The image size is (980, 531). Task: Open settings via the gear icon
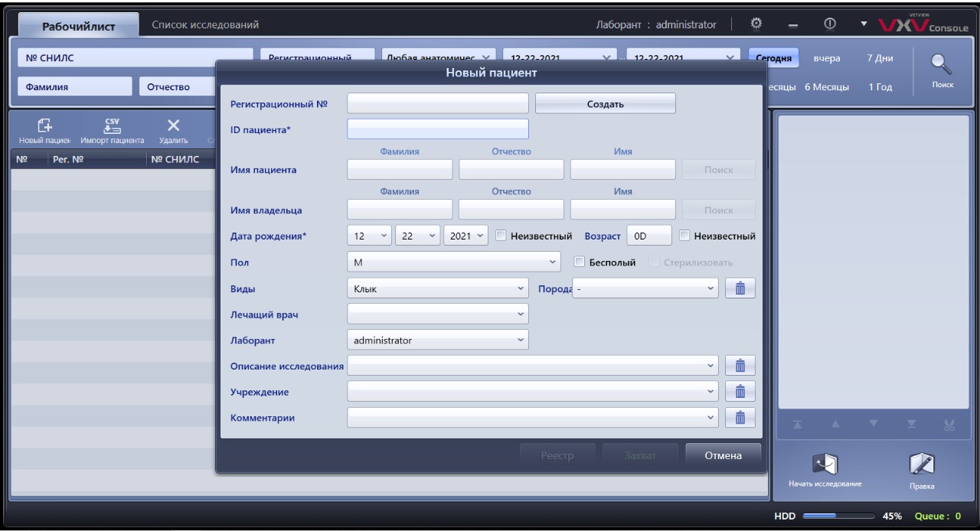[759, 25]
